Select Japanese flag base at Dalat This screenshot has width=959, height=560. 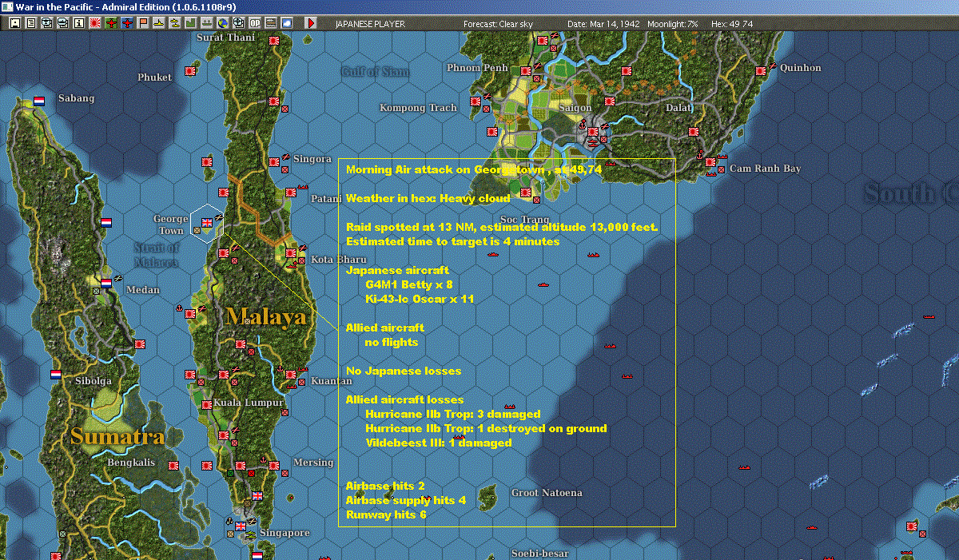tap(693, 131)
